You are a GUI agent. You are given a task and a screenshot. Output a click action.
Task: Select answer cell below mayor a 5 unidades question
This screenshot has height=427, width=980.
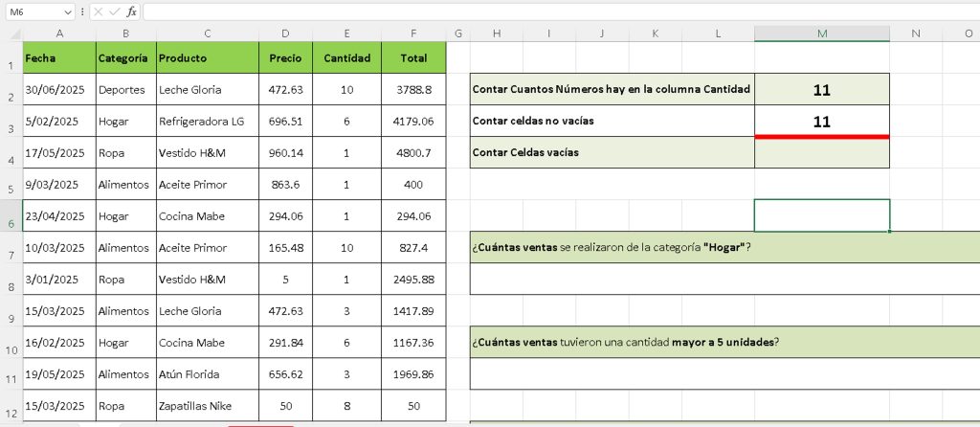(724, 373)
